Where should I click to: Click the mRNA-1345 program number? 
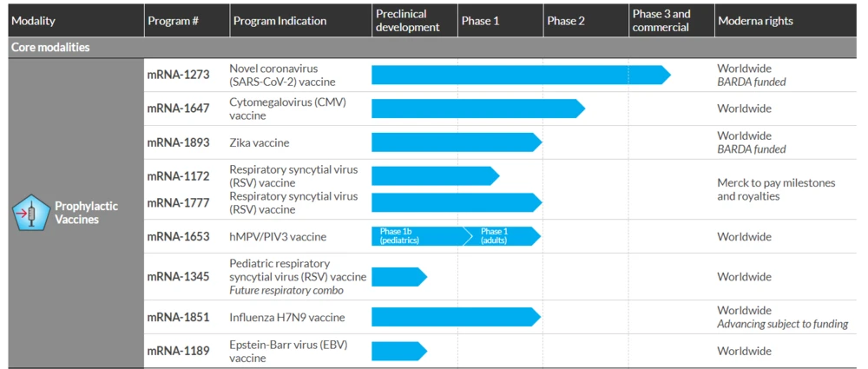pos(178,277)
